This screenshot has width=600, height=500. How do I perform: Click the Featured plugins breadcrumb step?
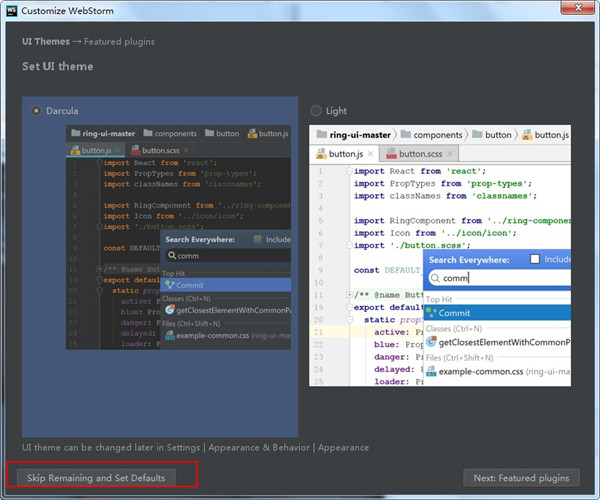pos(117,42)
